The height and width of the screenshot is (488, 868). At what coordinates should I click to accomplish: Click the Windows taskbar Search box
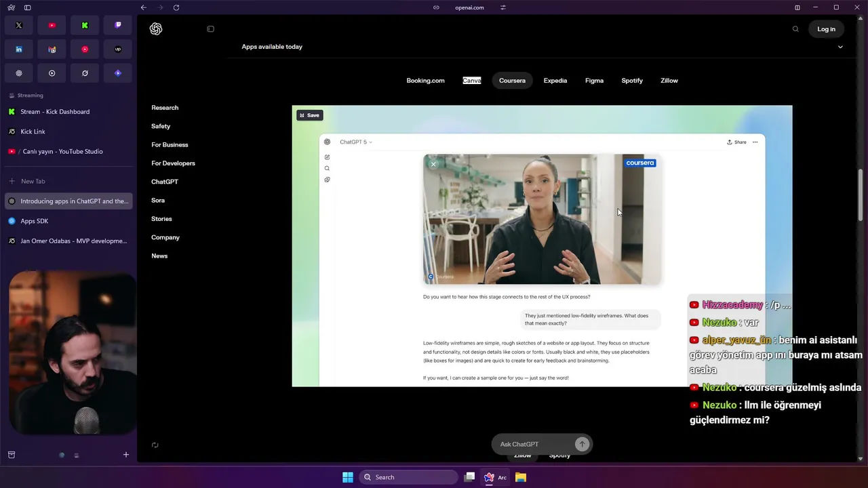(x=408, y=477)
